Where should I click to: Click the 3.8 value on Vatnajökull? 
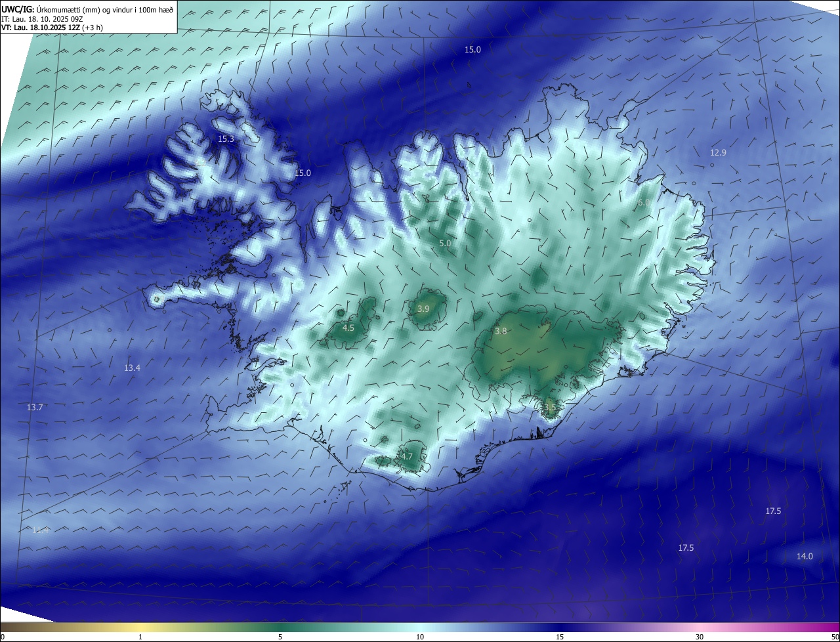point(501,332)
